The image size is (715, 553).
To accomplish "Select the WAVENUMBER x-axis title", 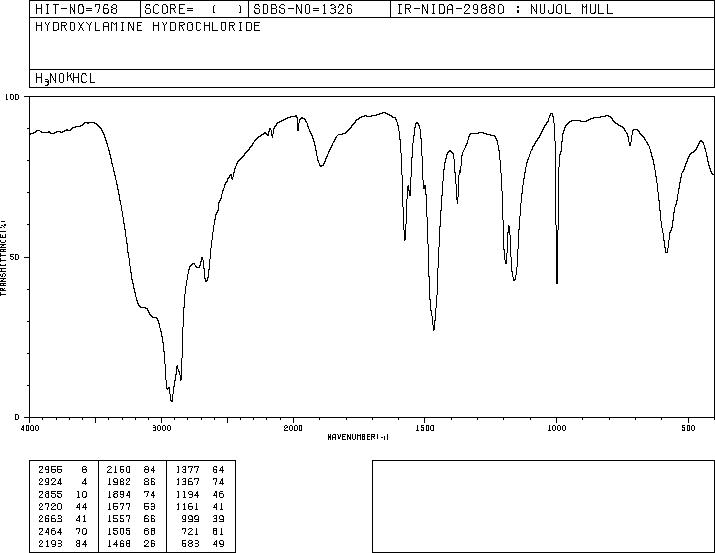I will (x=358, y=437).
